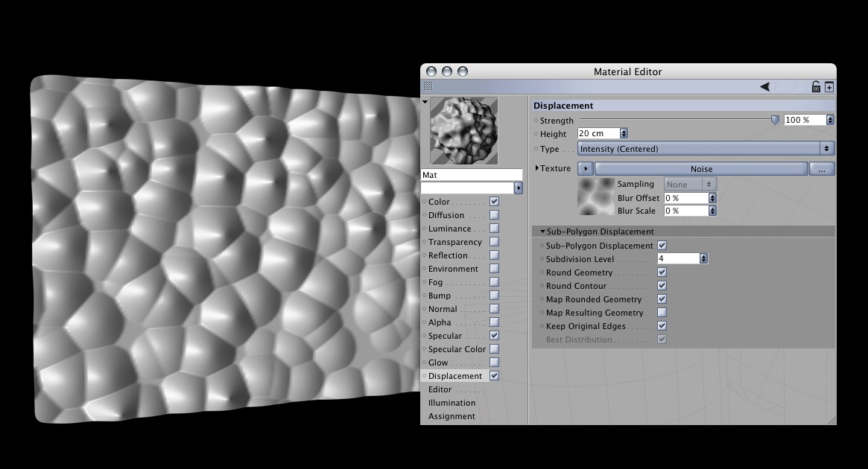Viewport: 868px width, 469px height.
Task: Click the Mat material name field
Action: 472,175
